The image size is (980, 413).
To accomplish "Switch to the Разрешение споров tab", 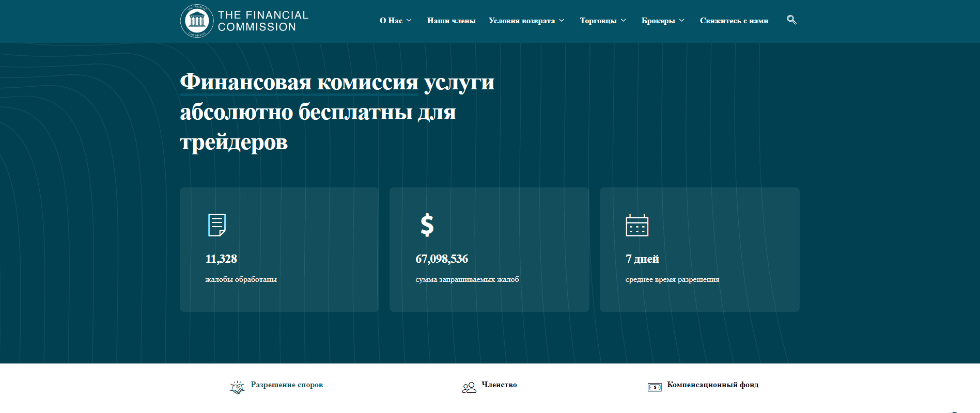I will (x=287, y=385).
